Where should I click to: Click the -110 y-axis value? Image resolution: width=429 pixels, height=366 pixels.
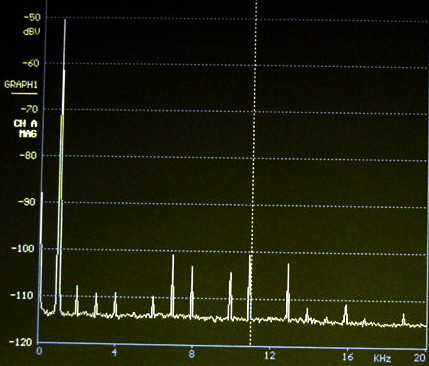(x=21, y=295)
